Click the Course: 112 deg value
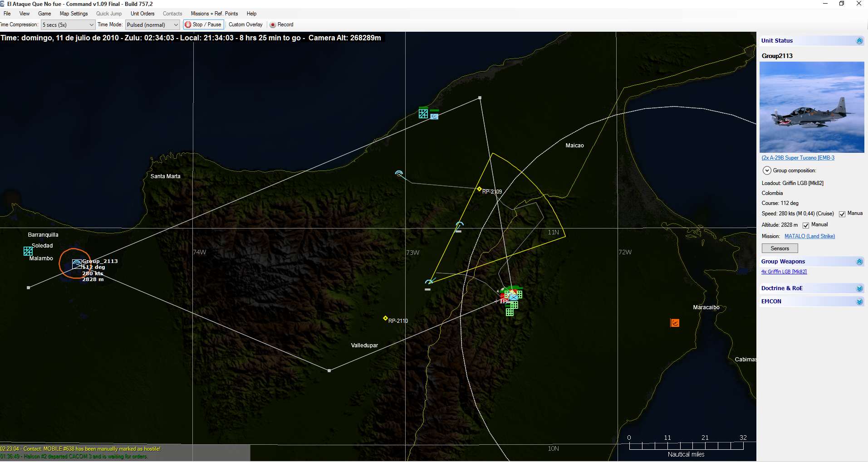The image size is (868, 462). tap(780, 203)
